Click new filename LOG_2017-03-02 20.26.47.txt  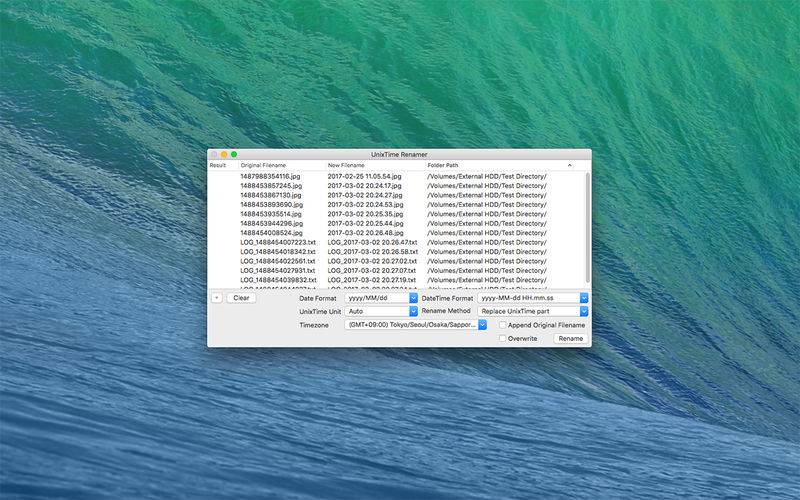(372, 242)
